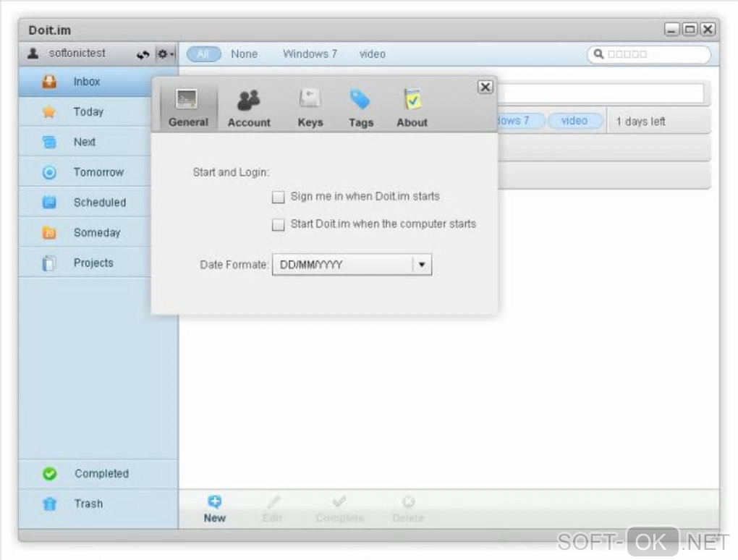Click the softonictest user icon
Image resolution: width=738 pixels, height=560 pixels.
coord(33,53)
